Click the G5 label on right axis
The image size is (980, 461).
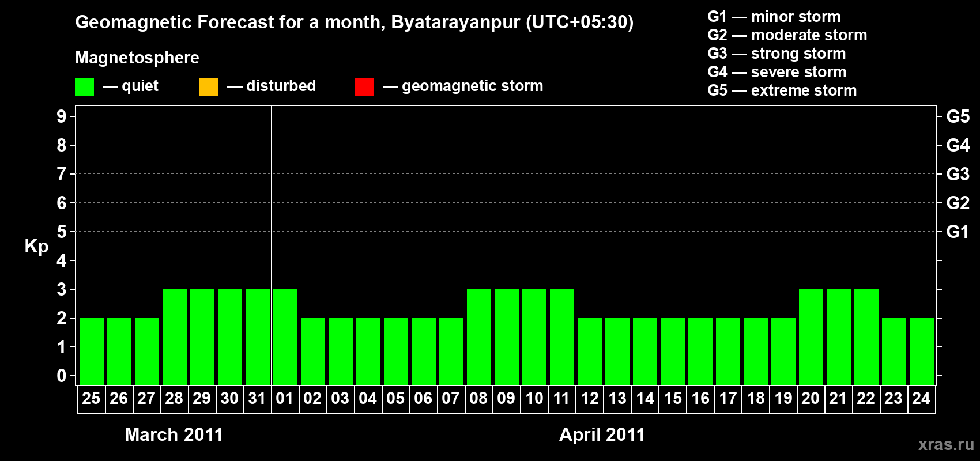coord(958,116)
